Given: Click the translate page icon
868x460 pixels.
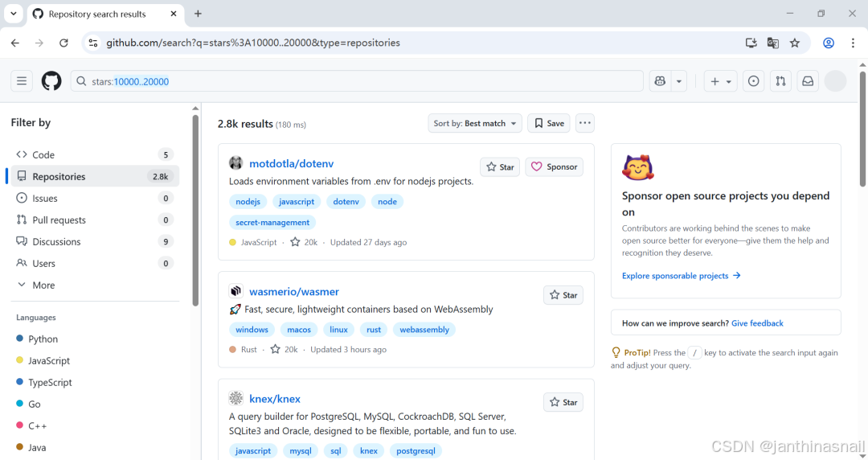Looking at the screenshot, I should (773, 43).
